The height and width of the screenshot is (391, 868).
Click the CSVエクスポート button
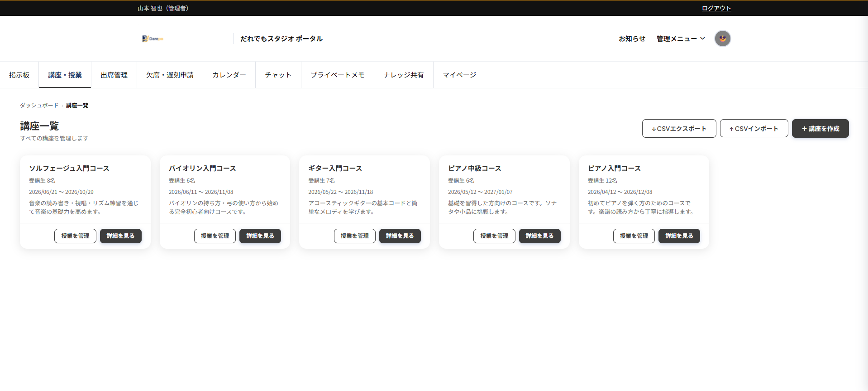[679, 128]
